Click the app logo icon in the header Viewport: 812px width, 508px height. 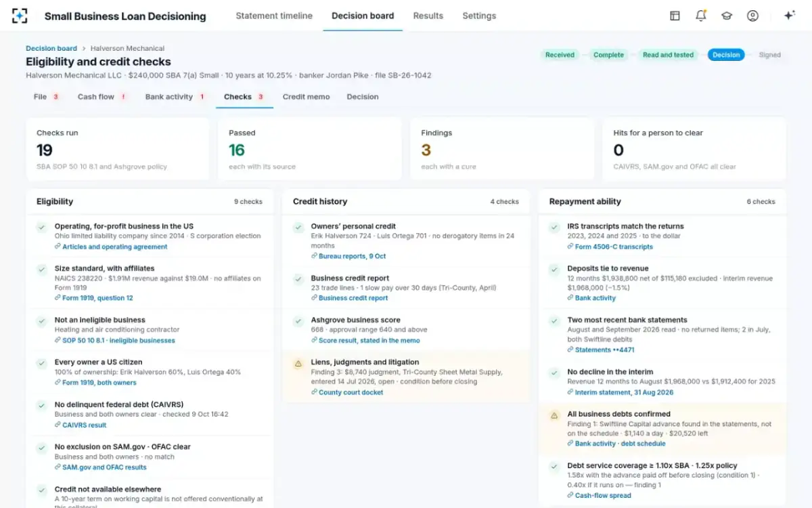coord(20,16)
